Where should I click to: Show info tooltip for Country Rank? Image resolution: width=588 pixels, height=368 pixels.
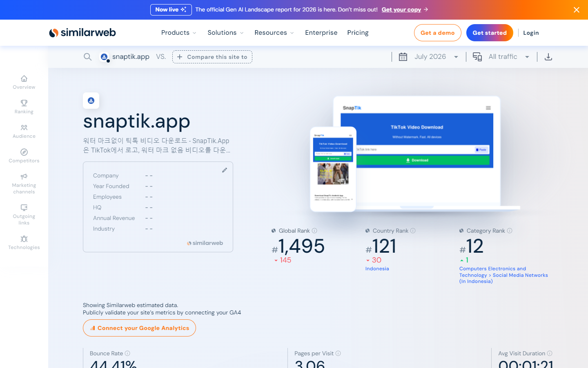pos(413,231)
